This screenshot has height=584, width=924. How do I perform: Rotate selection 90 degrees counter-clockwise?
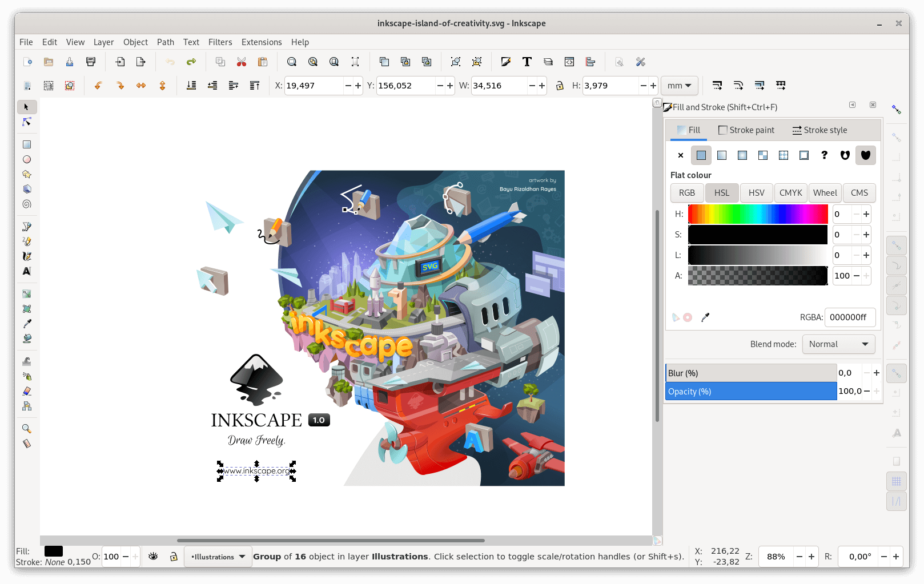click(98, 86)
